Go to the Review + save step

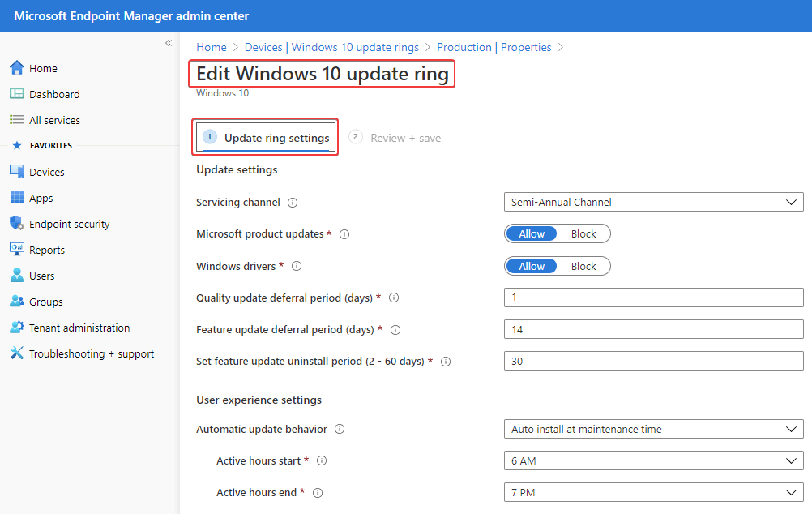point(395,138)
